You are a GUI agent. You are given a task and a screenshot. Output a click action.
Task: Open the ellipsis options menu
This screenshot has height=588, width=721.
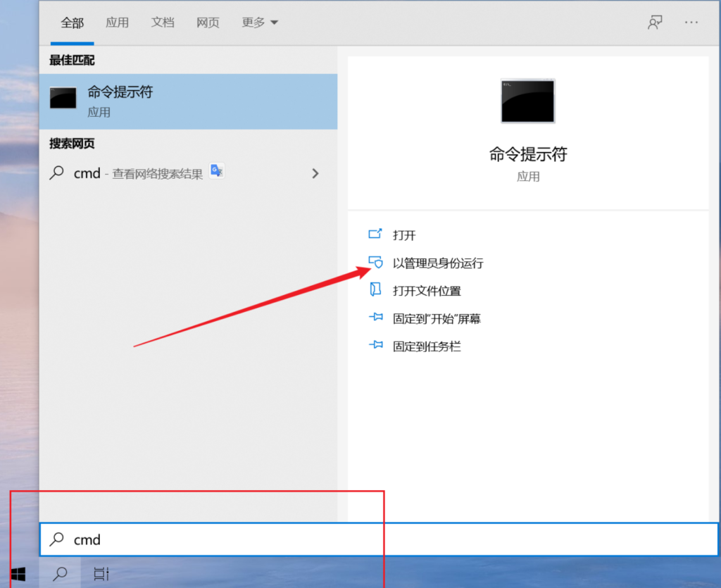(x=691, y=23)
